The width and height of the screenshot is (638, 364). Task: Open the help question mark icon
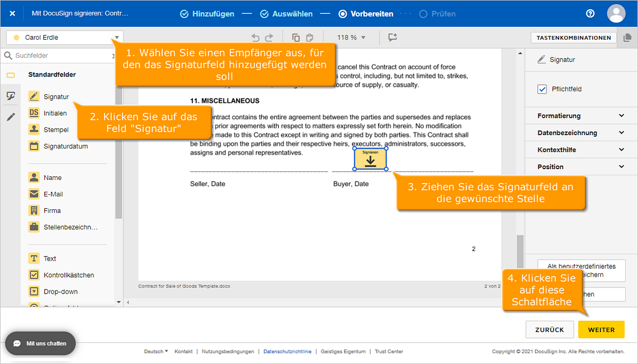(x=590, y=14)
